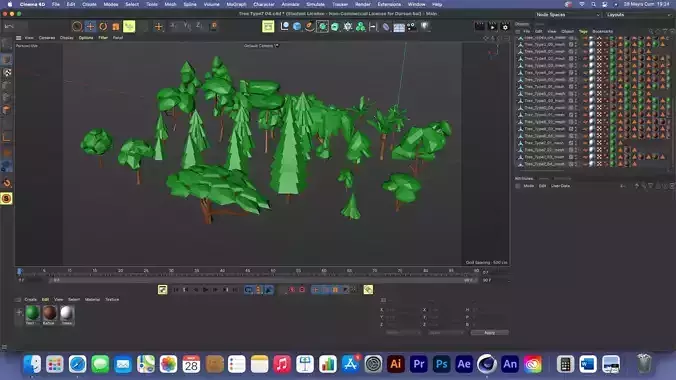Image resolution: width=676 pixels, height=380 pixels.
Task: Click the timeline playhead at frame 0
Action: (19, 271)
